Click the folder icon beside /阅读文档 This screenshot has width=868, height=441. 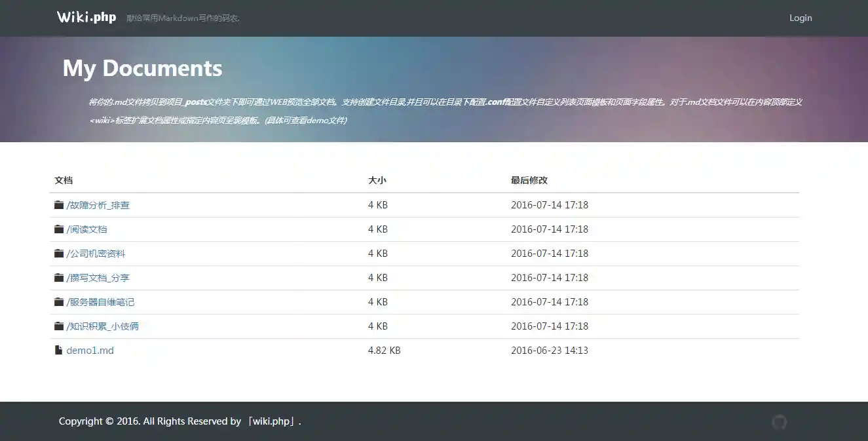(x=59, y=229)
